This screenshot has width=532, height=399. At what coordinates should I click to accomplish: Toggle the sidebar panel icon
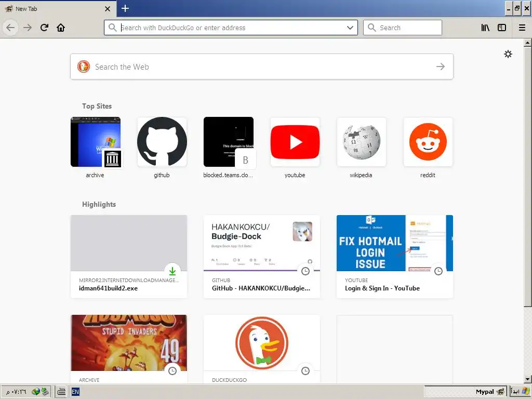(502, 28)
